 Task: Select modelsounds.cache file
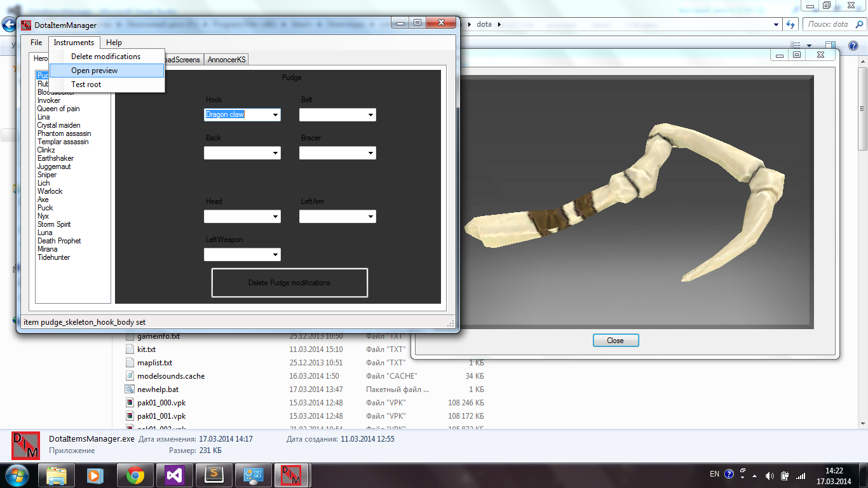[171, 376]
